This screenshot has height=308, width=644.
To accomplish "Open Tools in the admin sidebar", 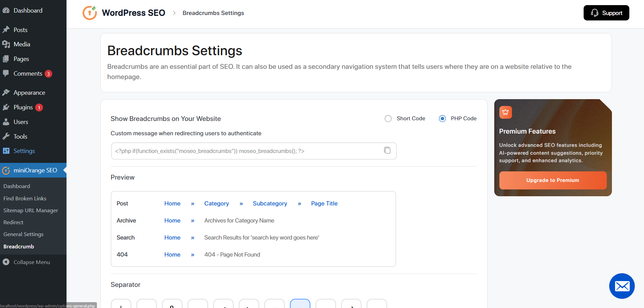I will point(20,137).
